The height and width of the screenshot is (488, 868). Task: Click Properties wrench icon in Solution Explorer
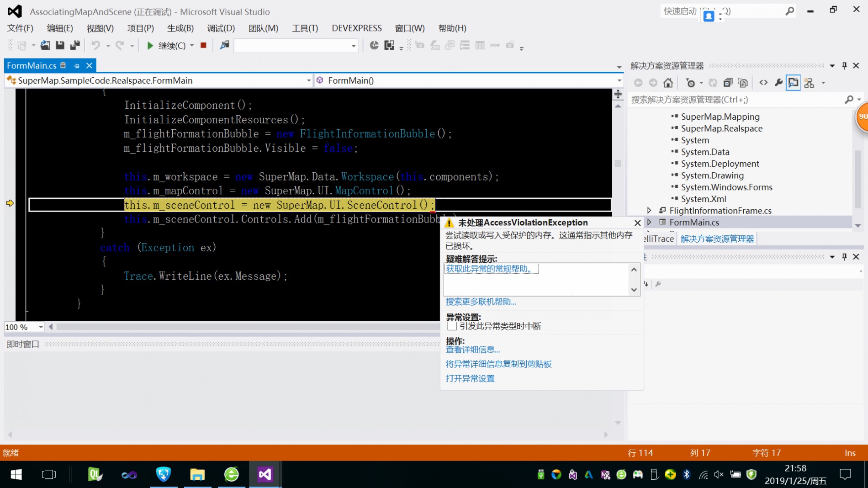[x=778, y=83]
